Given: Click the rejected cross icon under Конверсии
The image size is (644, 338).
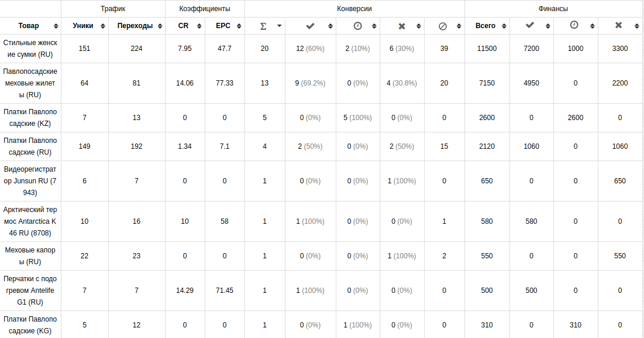Looking at the screenshot, I should pos(402,26).
